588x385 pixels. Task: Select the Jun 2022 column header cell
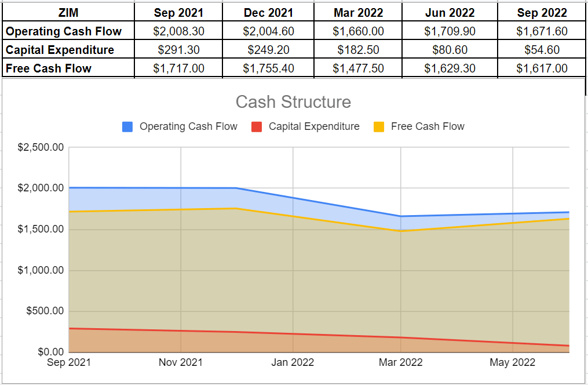coord(450,12)
